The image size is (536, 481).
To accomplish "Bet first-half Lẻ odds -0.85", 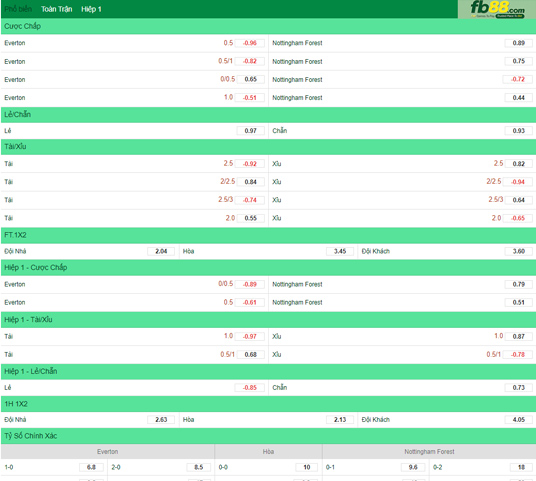I will click(250, 388).
